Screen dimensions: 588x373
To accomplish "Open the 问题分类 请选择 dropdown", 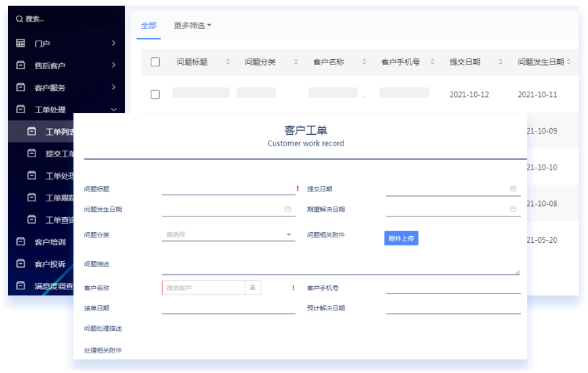I will [x=228, y=235].
